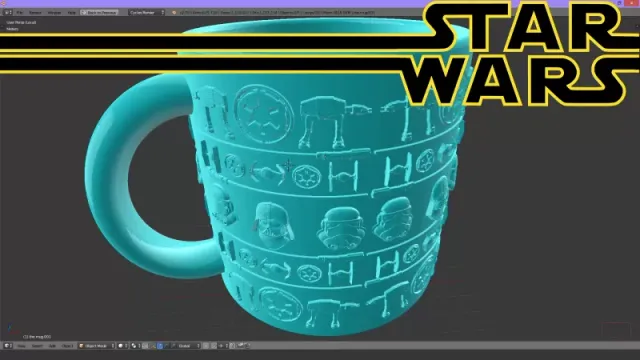
Task: Open the View menu in 3D viewport header
Action: (x=21, y=346)
